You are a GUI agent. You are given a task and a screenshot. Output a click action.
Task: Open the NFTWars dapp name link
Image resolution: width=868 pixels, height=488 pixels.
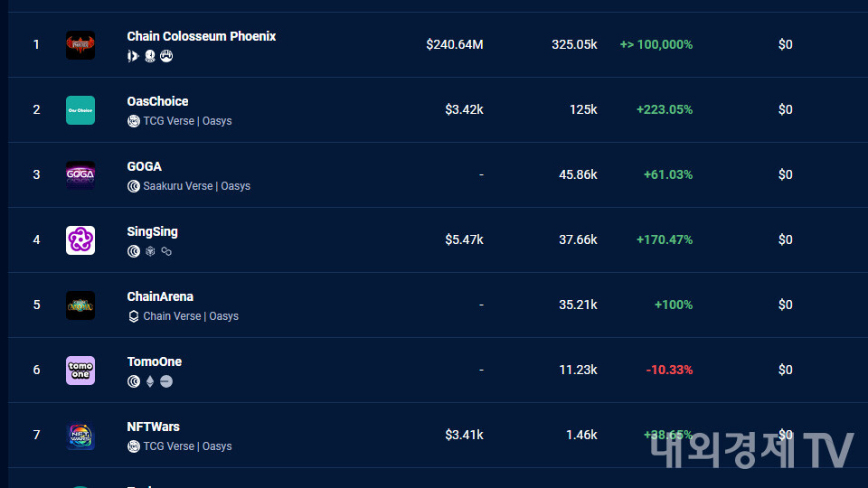(x=153, y=427)
